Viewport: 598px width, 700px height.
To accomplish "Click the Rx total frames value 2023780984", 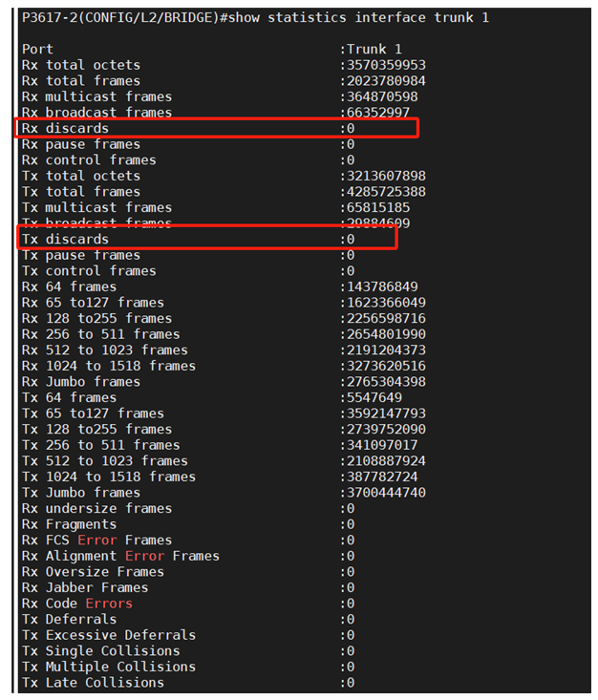I will pyautogui.click(x=386, y=81).
